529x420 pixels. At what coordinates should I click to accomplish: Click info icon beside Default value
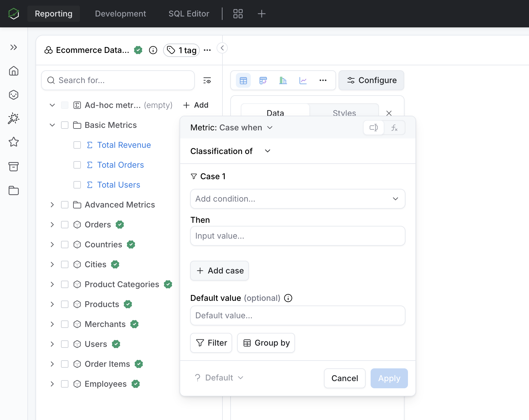click(x=288, y=298)
